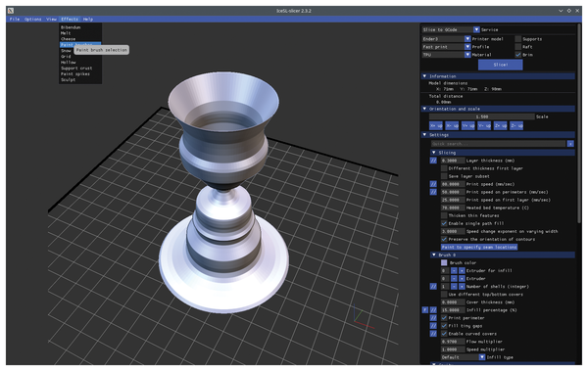The image size is (588, 371).
Task: Click Paint to specify seam locations
Action: 479,247
